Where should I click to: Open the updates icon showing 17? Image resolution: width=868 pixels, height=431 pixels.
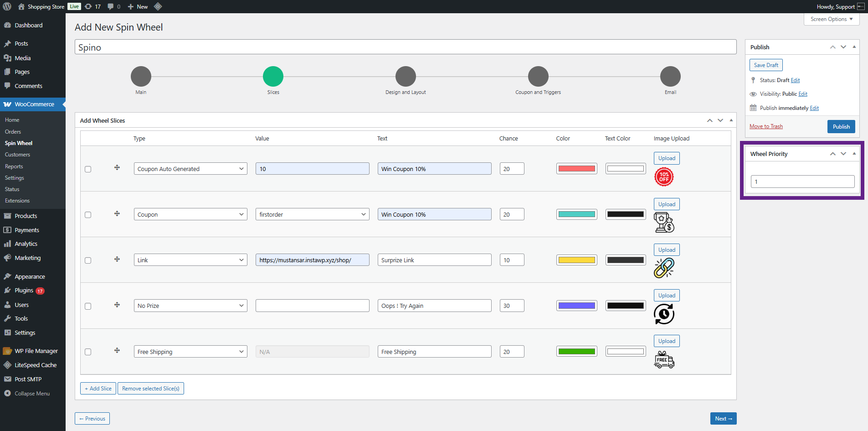click(x=92, y=6)
